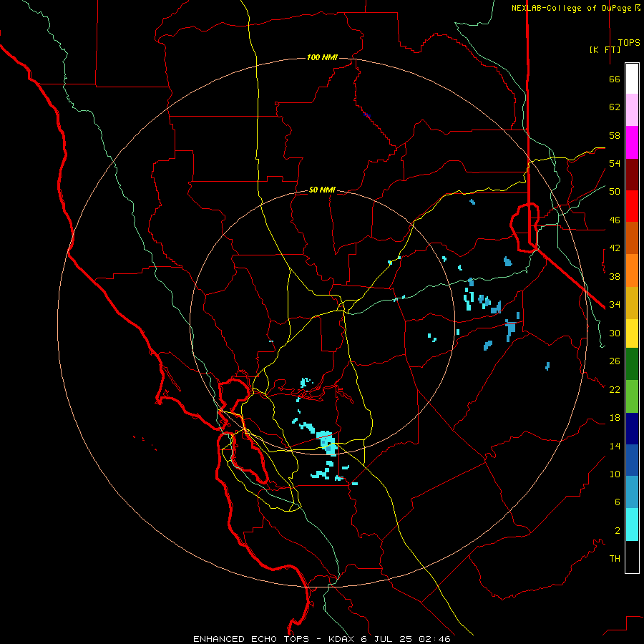Screen dimensions: 644x644
Task: Click the TOPS legend heading
Action: [629, 42]
